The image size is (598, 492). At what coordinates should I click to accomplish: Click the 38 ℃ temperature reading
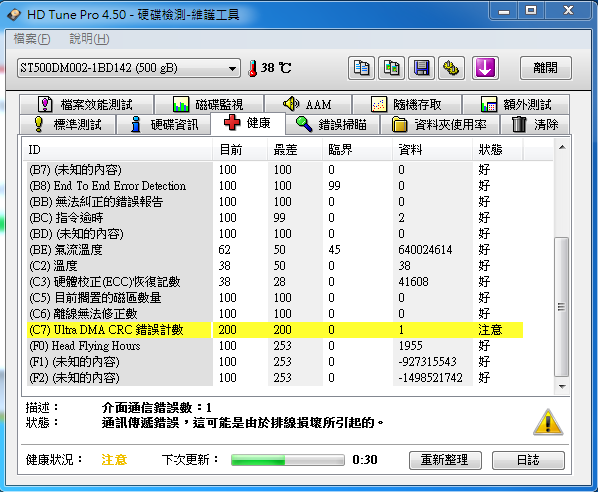click(x=276, y=68)
